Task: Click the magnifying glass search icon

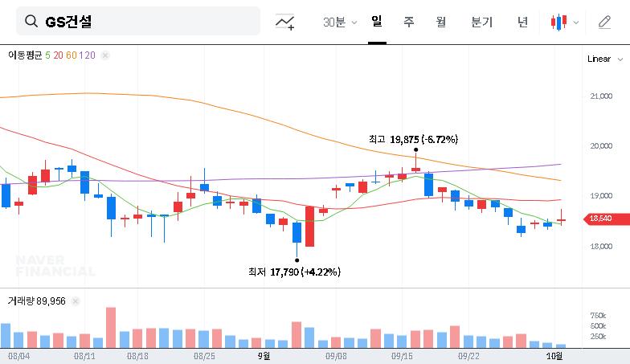Action: pyautogui.click(x=31, y=22)
